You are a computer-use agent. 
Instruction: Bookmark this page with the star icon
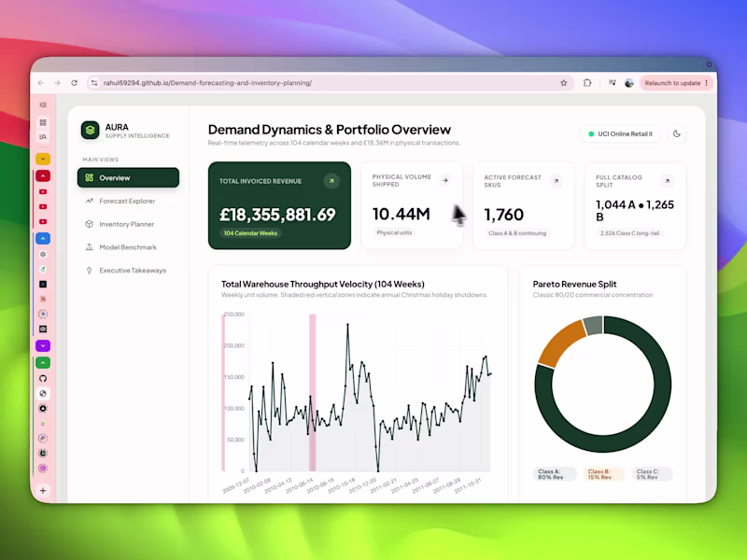pyautogui.click(x=564, y=83)
